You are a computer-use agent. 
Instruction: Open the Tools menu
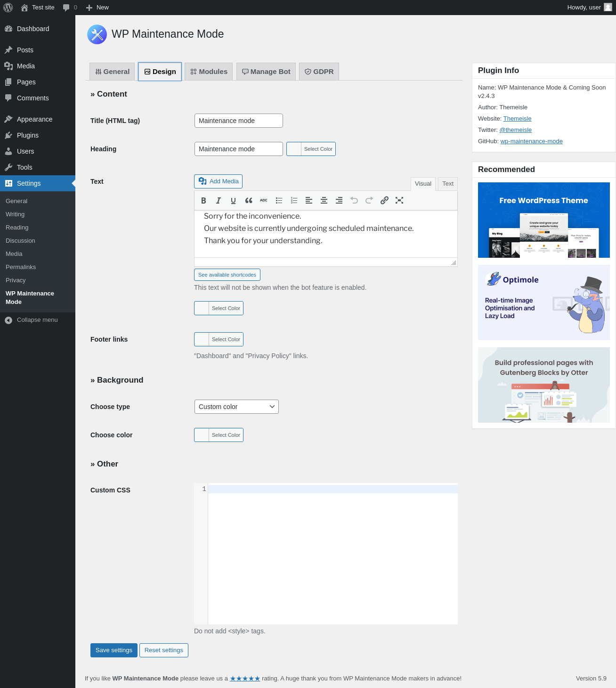tap(38, 167)
